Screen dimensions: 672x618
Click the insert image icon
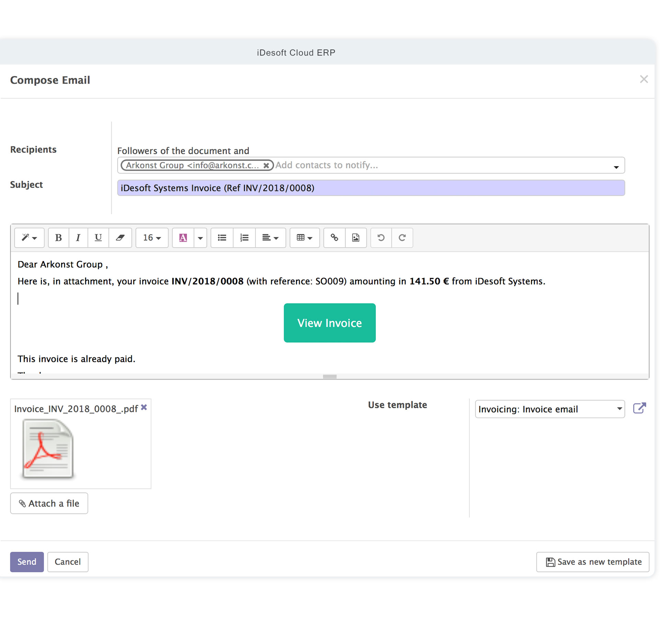pyautogui.click(x=356, y=238)
